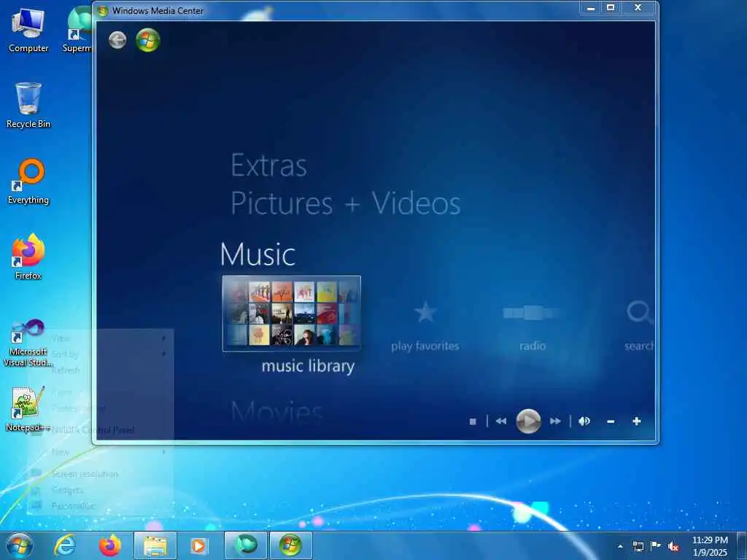Select Everything desktop shortcut
747x560 pixels.
[x=28, y=182]
